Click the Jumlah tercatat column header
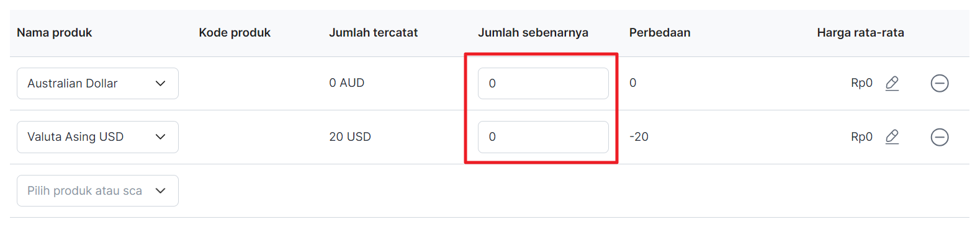Screen dimensions: 980x227 [x=373, y=33]
